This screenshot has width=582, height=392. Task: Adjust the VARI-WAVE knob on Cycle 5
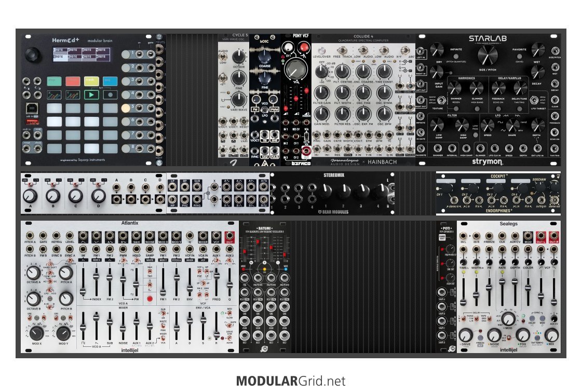pos(239,99)
